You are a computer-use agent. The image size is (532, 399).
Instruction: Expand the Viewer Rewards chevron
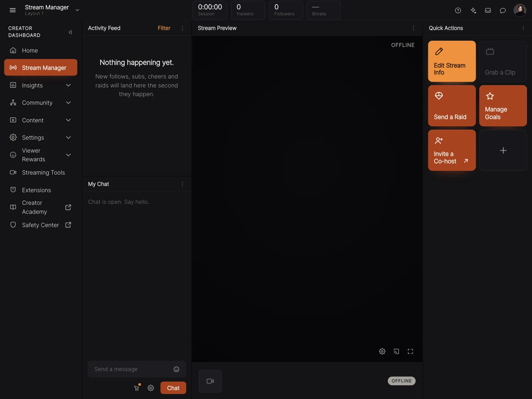point(68,155)
